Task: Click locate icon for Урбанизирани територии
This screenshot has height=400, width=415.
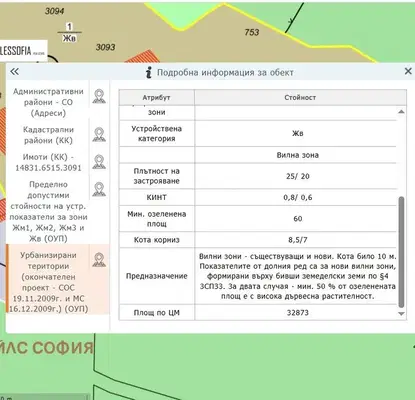Action: click(x=99, y=260)
